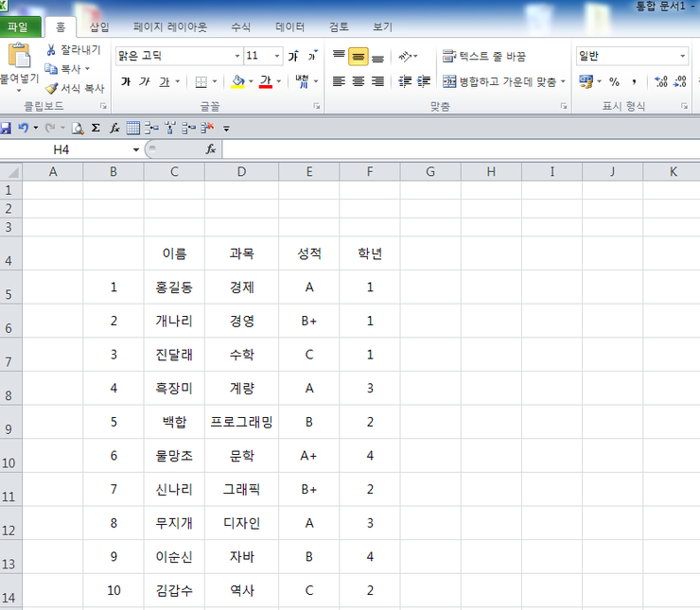
Task: Align text to top of cell
Action: (x=339, y=56)
